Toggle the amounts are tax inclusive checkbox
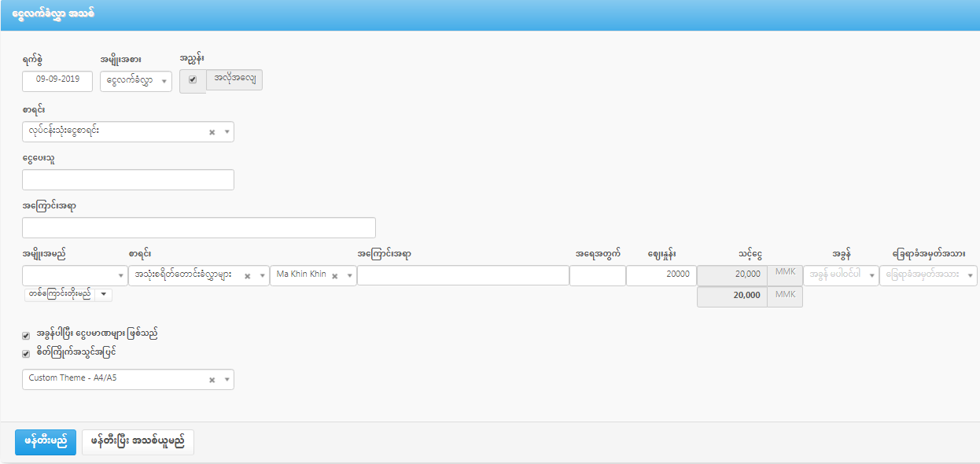 pos(27,336)
